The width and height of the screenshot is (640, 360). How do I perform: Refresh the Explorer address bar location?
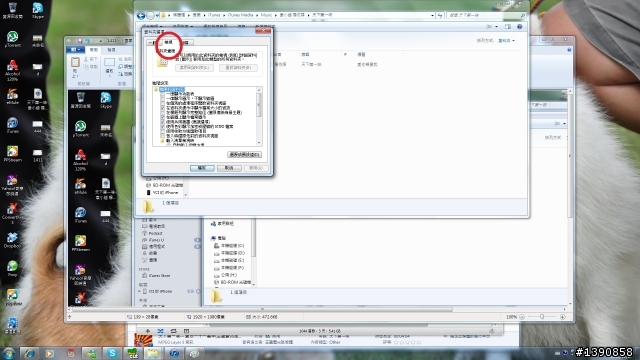point(440,16)
